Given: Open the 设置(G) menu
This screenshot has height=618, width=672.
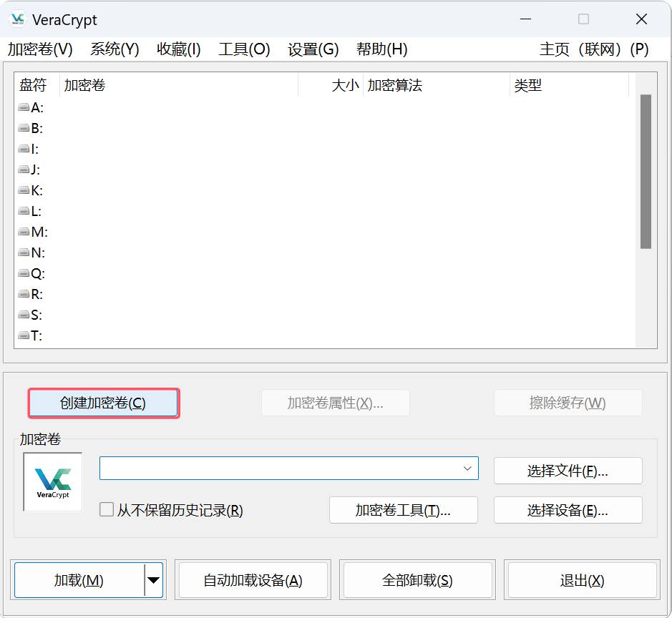Looking at the screenshot, I should (313, 49).
